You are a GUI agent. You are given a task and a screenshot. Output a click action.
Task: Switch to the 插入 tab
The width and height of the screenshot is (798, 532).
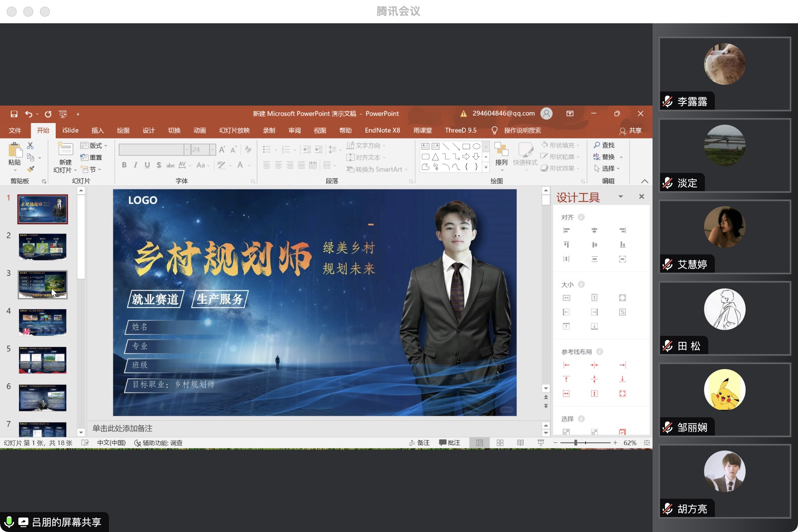pyautogui.click(x=98, y=131)
